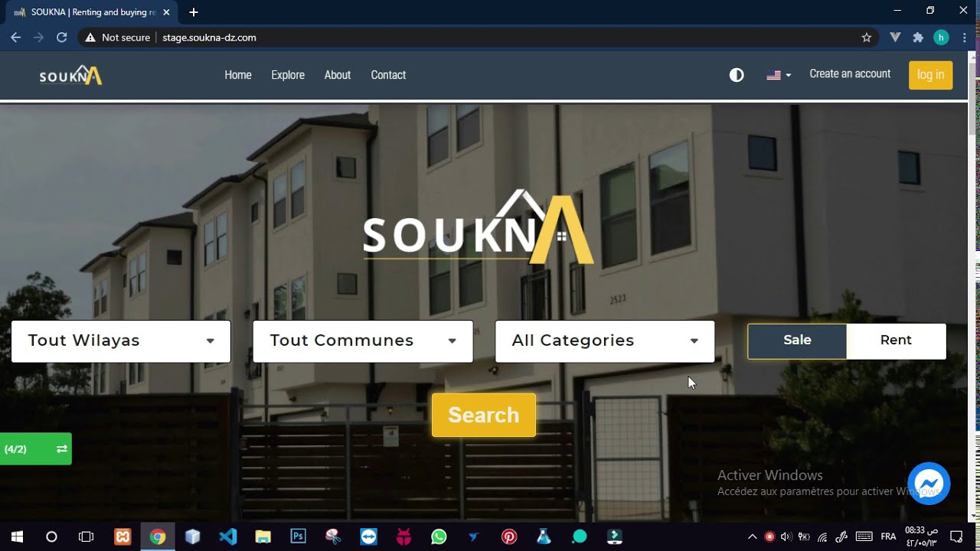
Task: Reload the page with the refresh icon
Action: (x=62, y=37)
